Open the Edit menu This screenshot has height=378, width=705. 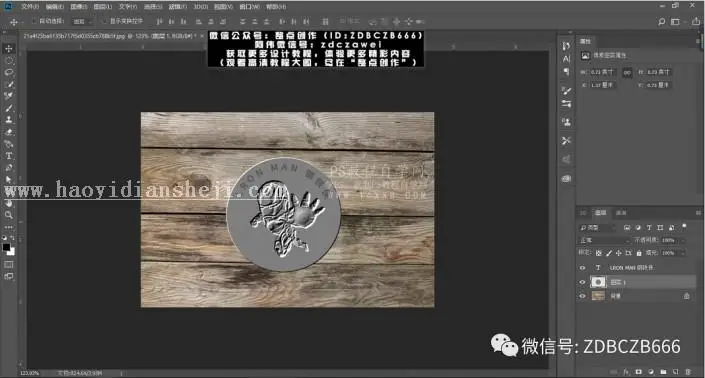(x=54, y=7)
